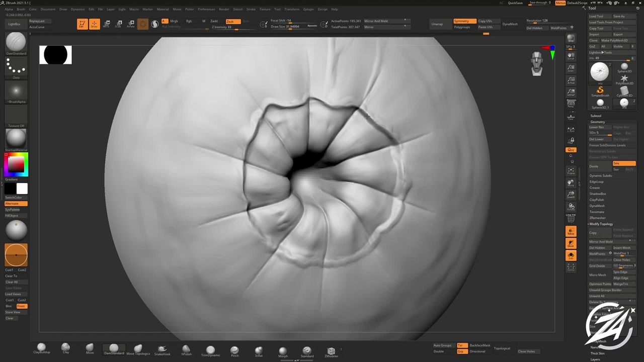Expand the Subtool section
644x362 pixels.
coord(596,116)
